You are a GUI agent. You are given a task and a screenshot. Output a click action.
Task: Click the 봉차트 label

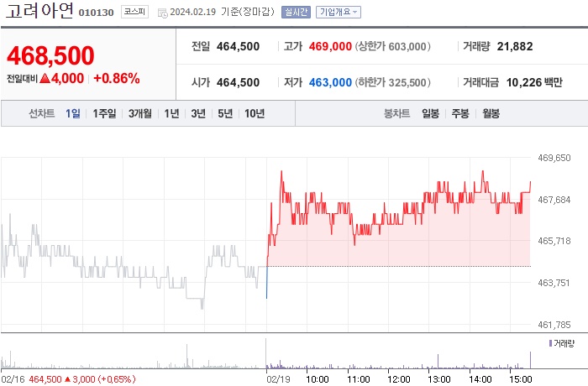(x=396, y=113)
